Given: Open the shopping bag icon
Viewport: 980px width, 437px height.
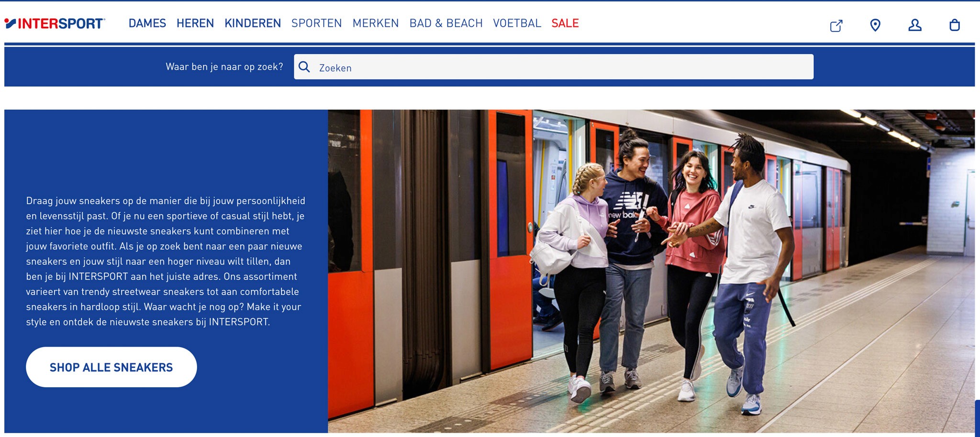Looking at the screenshot, I should [x=955, y=25].
